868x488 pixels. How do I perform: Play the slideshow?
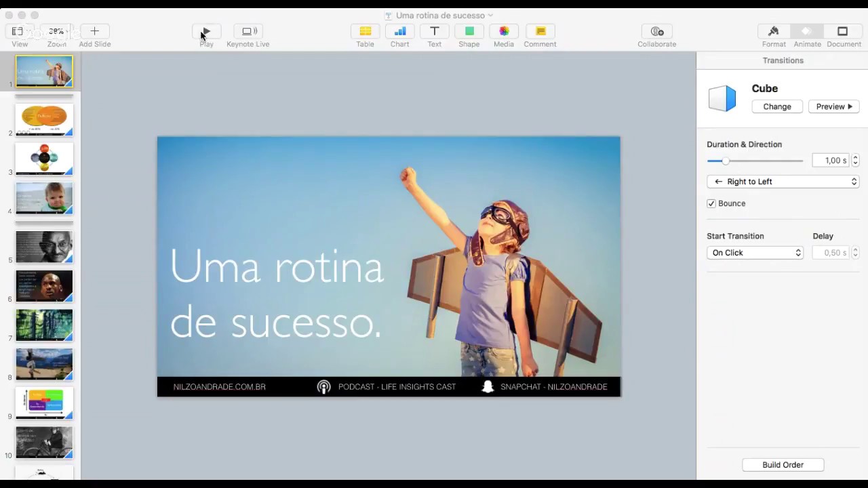point(206,31)
